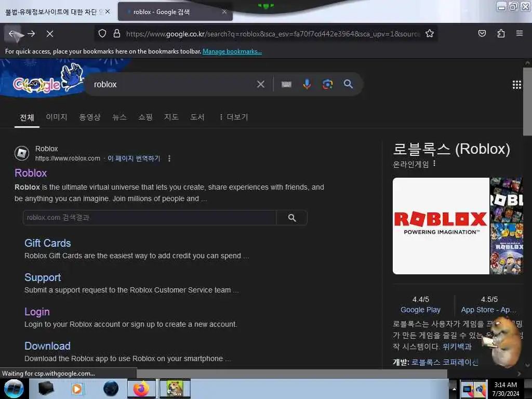This screenshot has width=532, height=399.
Task: Switch to the 지도 tab
Action: [x=171, y=117]
